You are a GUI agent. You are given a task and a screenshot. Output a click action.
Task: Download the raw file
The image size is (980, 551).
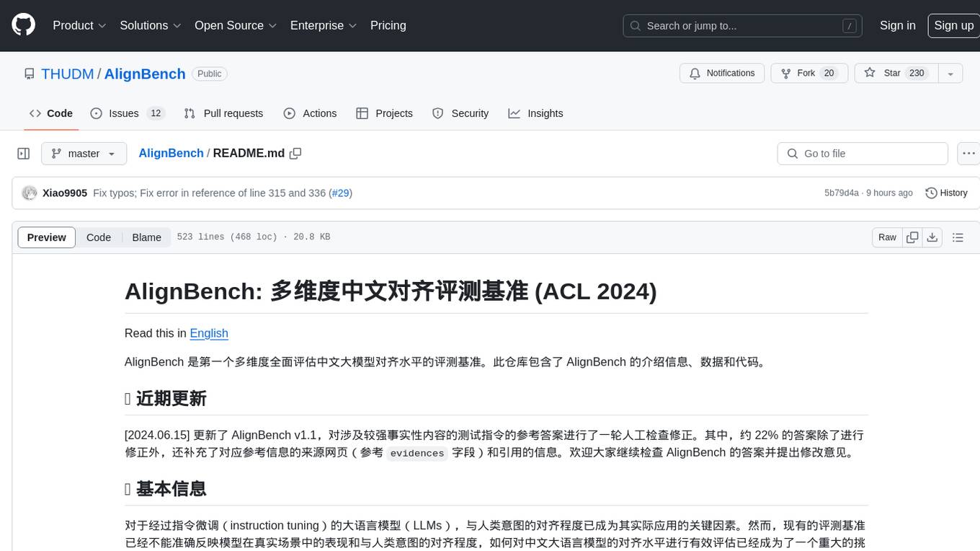(x=932, y=237)
